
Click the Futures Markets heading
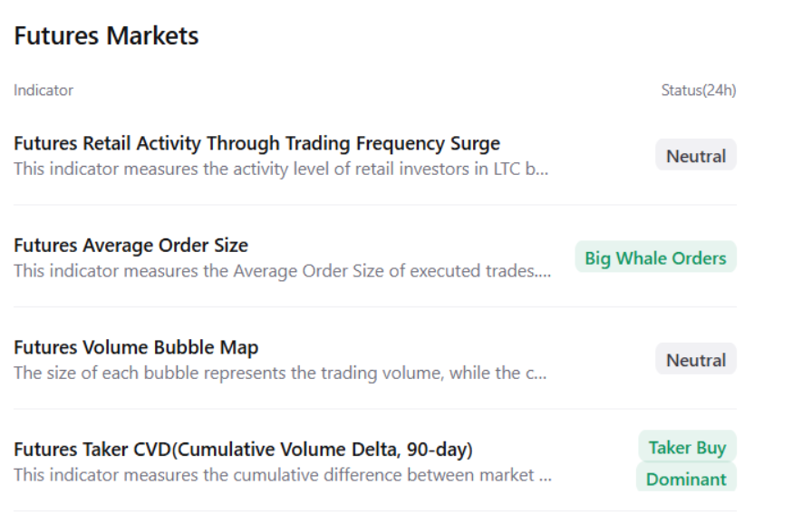(106, 36)
